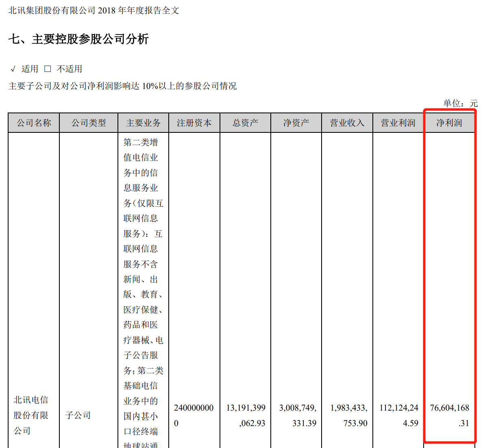Click the document header 北讯集团股份有限公司 2018 年年度报告全文
The image size is (483, 448).
pos(94,11)
